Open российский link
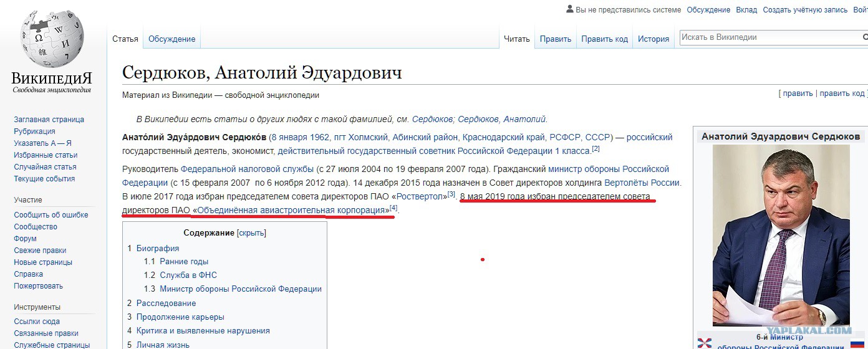This screenshot has width=868, height=349. tap(650, 137)
